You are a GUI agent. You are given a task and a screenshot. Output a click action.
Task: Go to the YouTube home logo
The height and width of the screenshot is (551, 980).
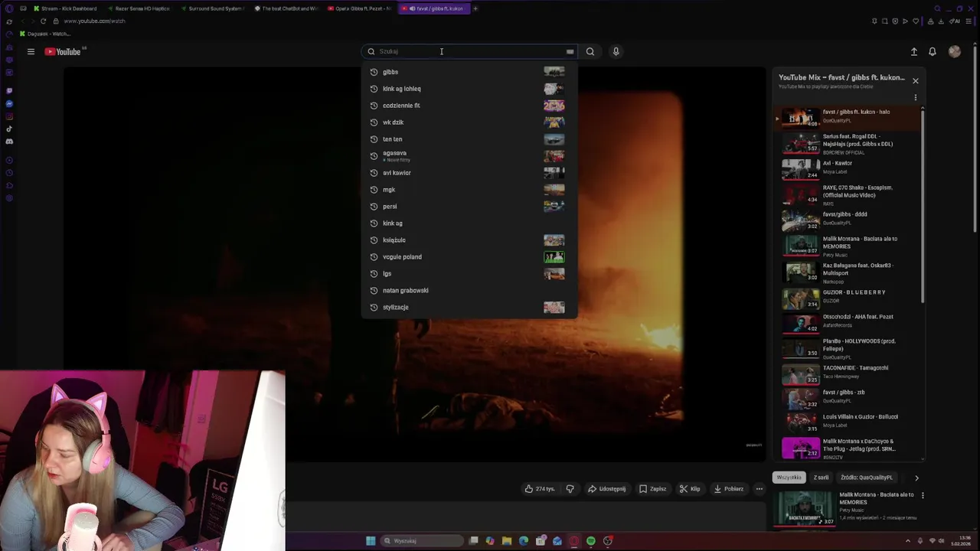63,51
